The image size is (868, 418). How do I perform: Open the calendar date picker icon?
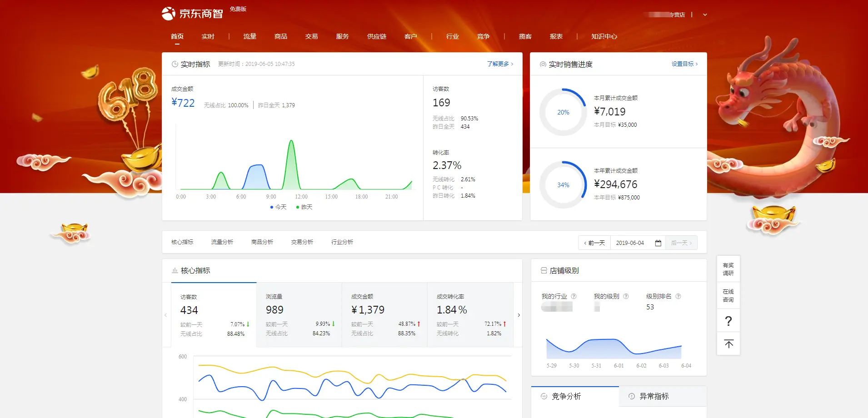point(658,243)
